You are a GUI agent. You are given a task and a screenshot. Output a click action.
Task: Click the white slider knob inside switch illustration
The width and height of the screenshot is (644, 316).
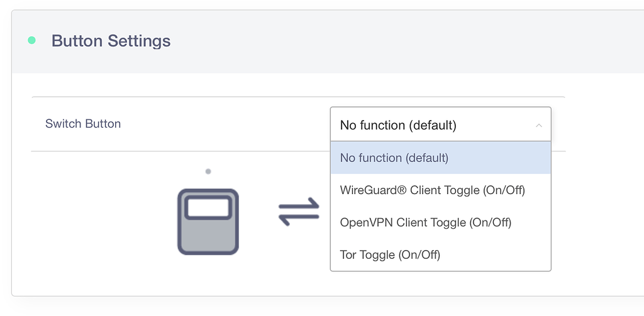pyautogui.click(x=208, y=207)
